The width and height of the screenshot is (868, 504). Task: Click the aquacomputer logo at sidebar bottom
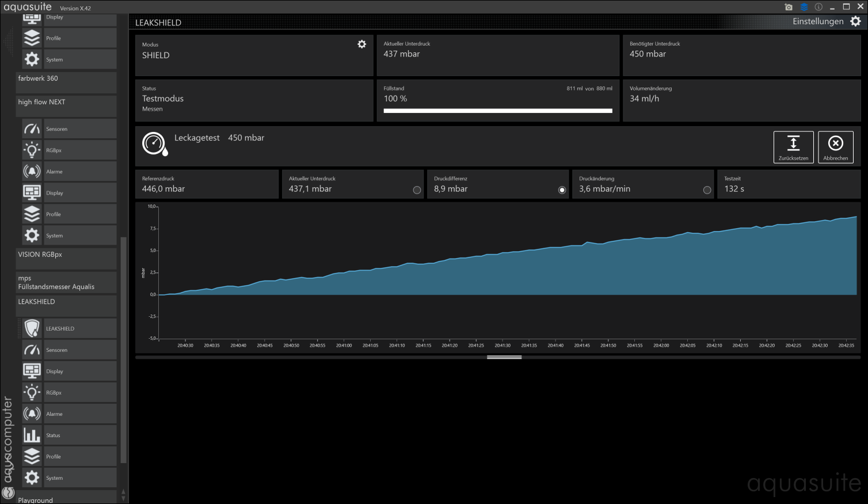click(x=8, y=492)
